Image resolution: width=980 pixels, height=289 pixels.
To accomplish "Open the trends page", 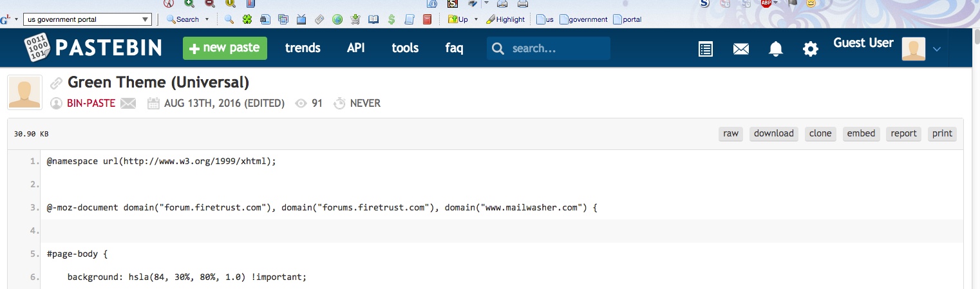I will [x=303, y=48].
